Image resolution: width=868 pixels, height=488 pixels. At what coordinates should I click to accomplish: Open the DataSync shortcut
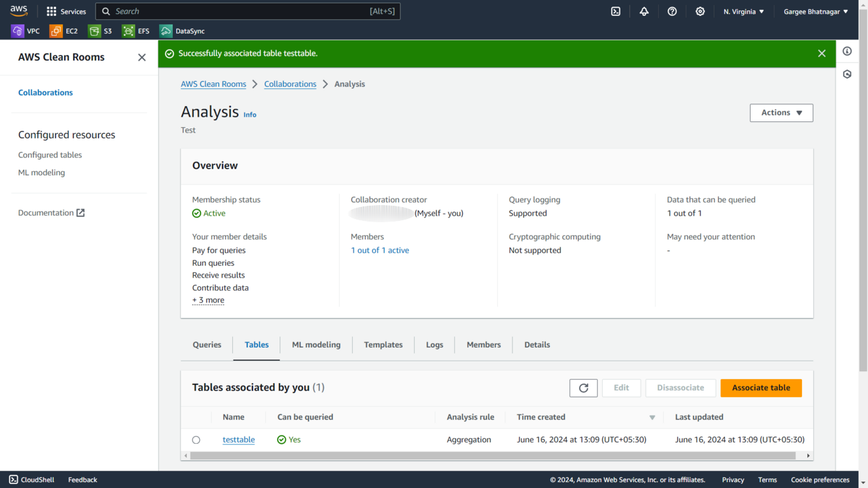pos(183,31)
